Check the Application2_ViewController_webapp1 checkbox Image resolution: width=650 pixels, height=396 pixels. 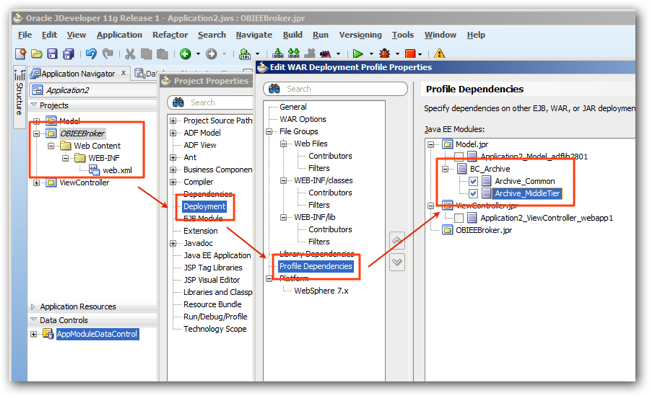coord(459,218)
